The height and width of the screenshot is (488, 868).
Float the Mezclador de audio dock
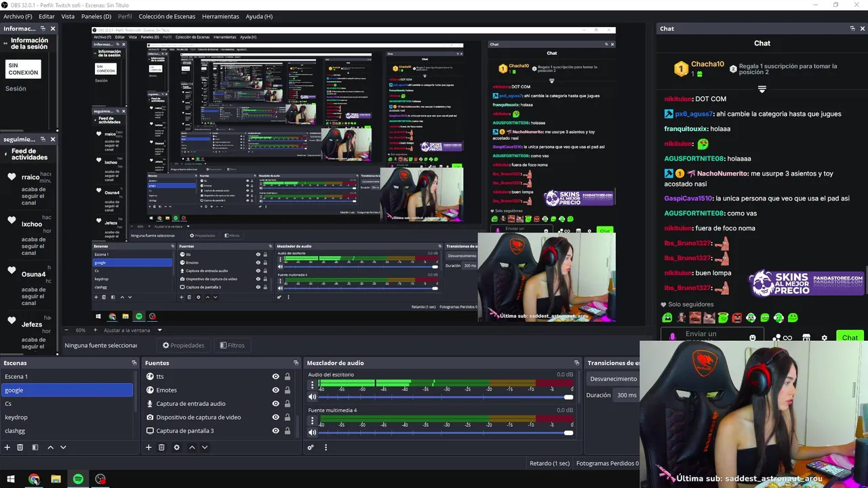click(576, 363)
